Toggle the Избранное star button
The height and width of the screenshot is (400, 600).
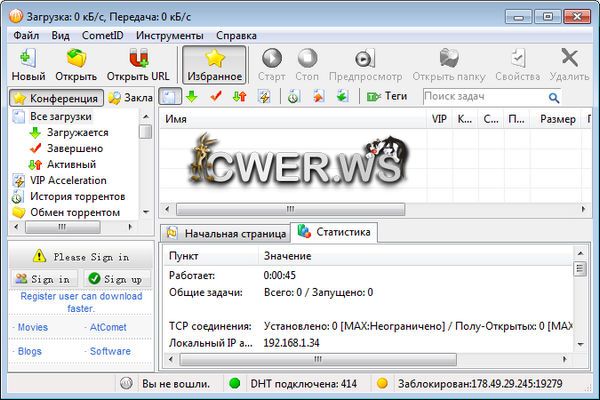(214, 58)
